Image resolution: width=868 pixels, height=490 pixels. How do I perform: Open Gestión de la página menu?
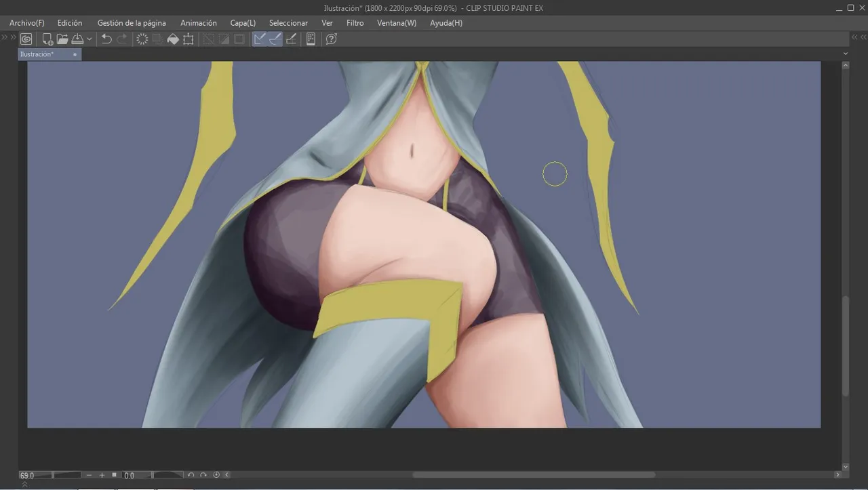(132, 23)
